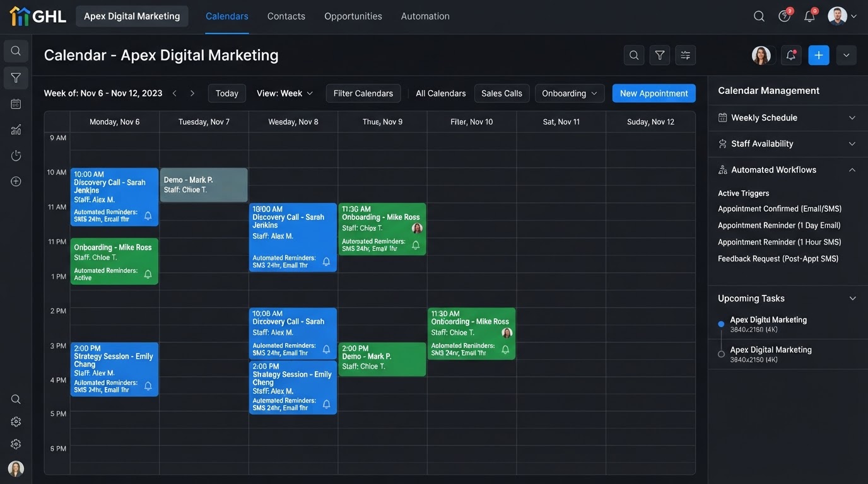Click the bell button beside blue plus
868x484 pixels.
(x=791, y=55)
